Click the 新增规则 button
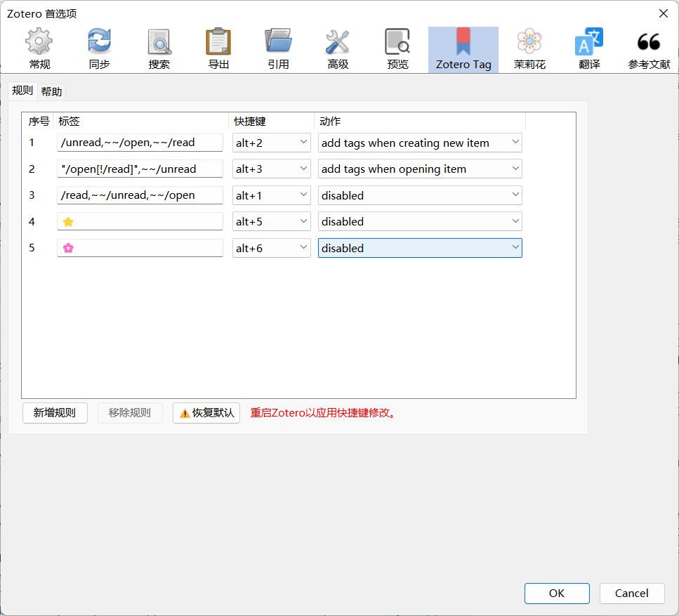This screenshot has height=616, width=679. pyautogui.click(x=55, y=413)
